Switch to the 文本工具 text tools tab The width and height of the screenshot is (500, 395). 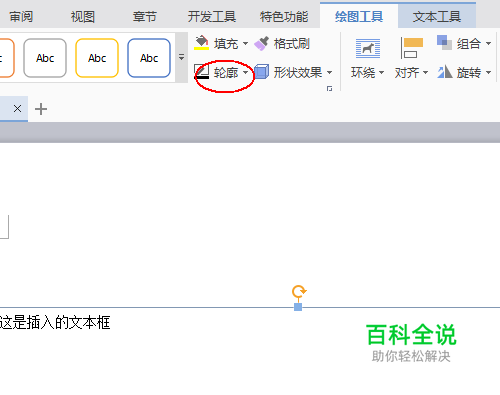(437, 16)
